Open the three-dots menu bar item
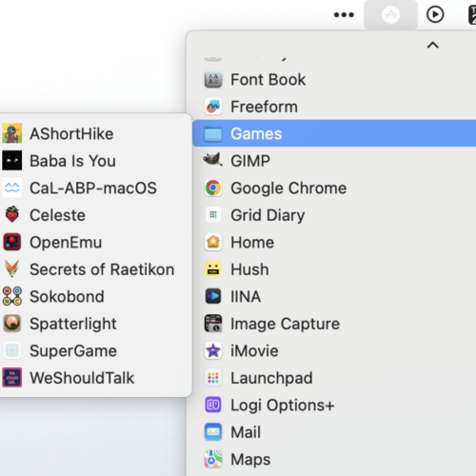 pyautogui.click(x=344, y=14)
